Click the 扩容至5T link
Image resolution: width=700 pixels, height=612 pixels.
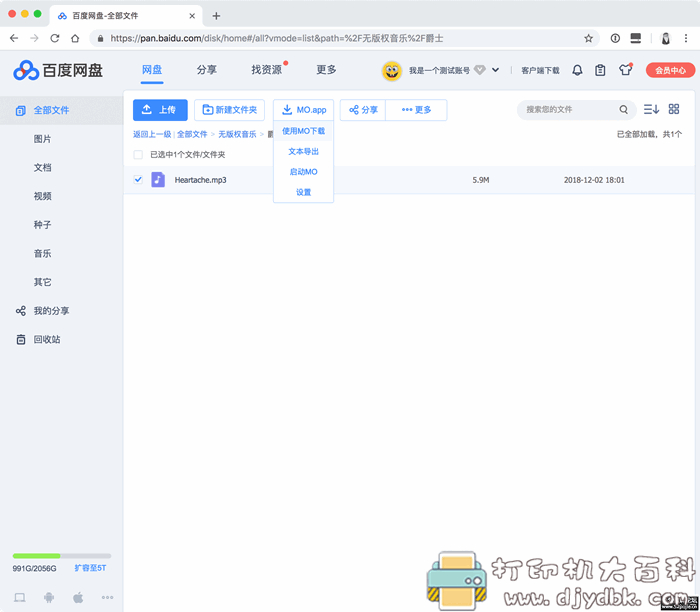coord(90,568)
